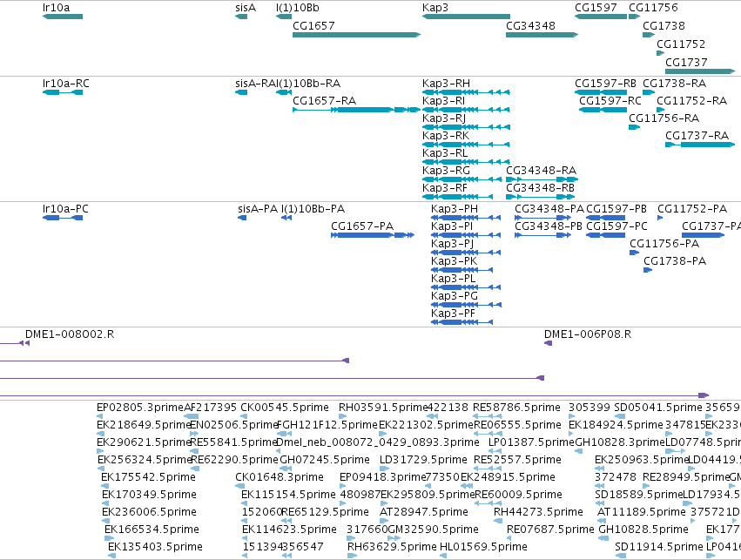
Task: Click the Kap3-RL transcript label
Action: [x=445, y=153]
